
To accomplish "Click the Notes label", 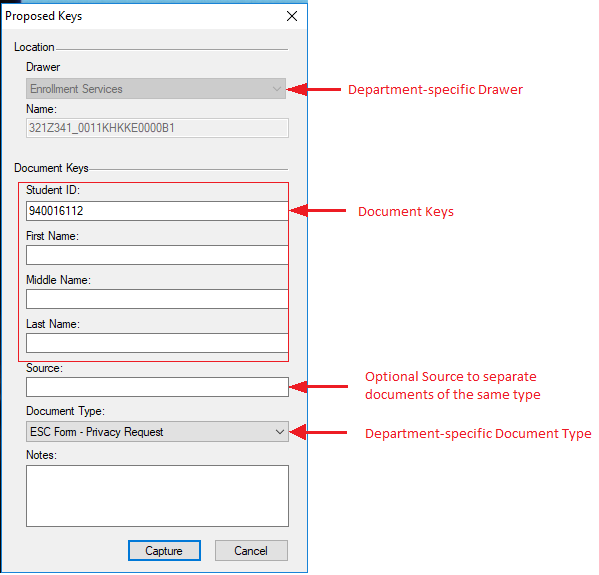I will coord(41,455).
